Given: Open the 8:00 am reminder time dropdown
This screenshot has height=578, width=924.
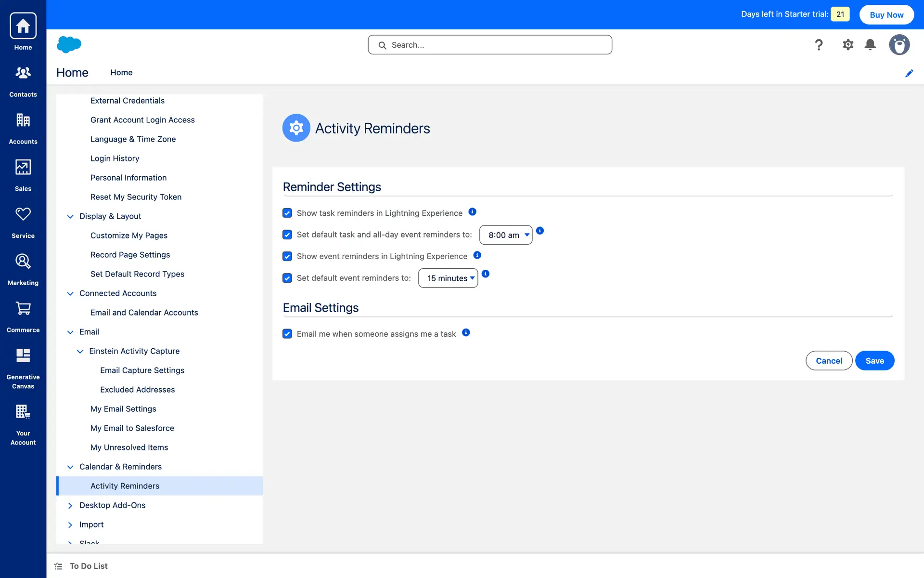Looking at the screenshot, I should [506, 235].
